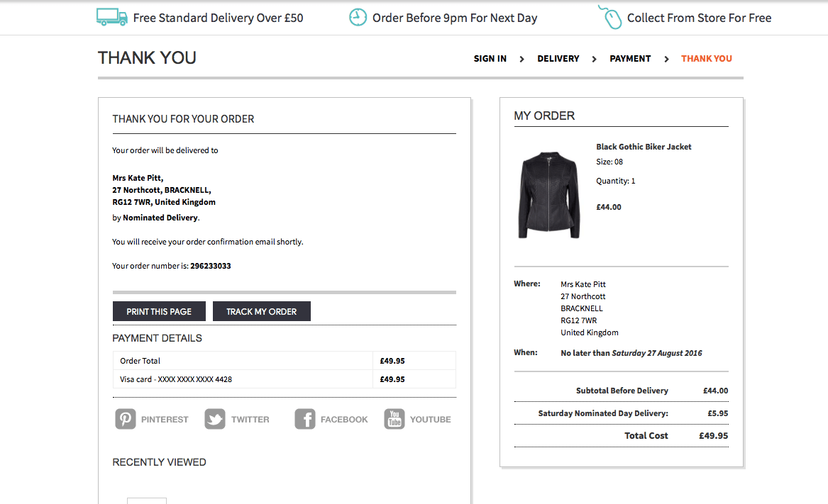828x504 pixels.
Task: Click the Thank You breadcrumb step
Action: (x=707, y=59)
